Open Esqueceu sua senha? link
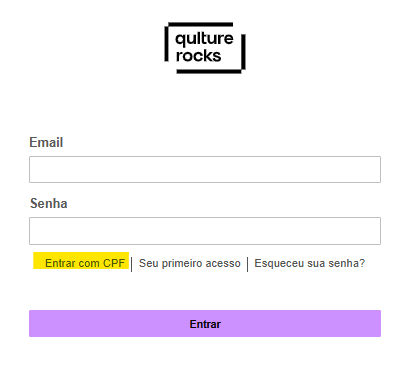Screen dimensions: 413x375 310,263
